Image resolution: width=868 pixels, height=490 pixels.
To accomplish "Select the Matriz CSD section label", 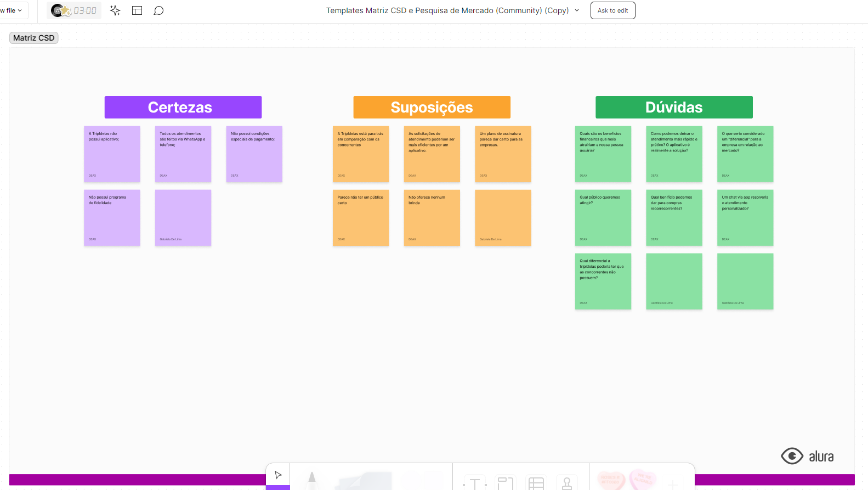I will [x=34, y=38].
